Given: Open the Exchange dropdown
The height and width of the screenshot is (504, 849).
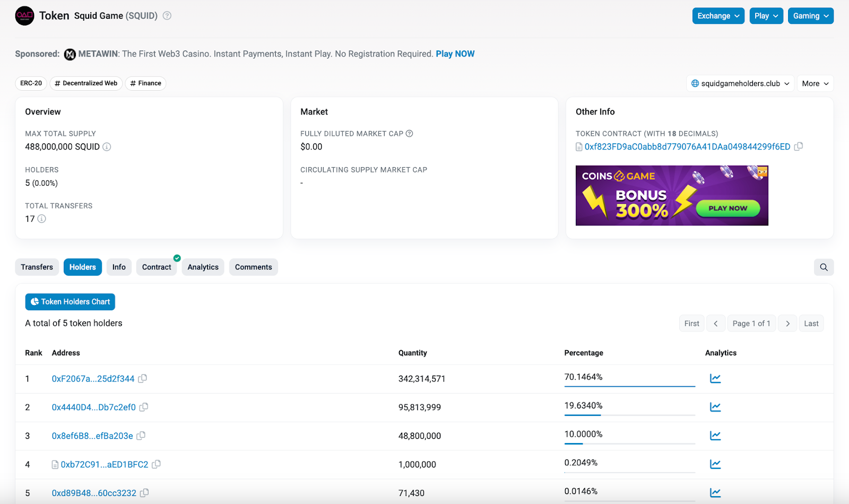Looking at the screenshot, I should 718,16.
